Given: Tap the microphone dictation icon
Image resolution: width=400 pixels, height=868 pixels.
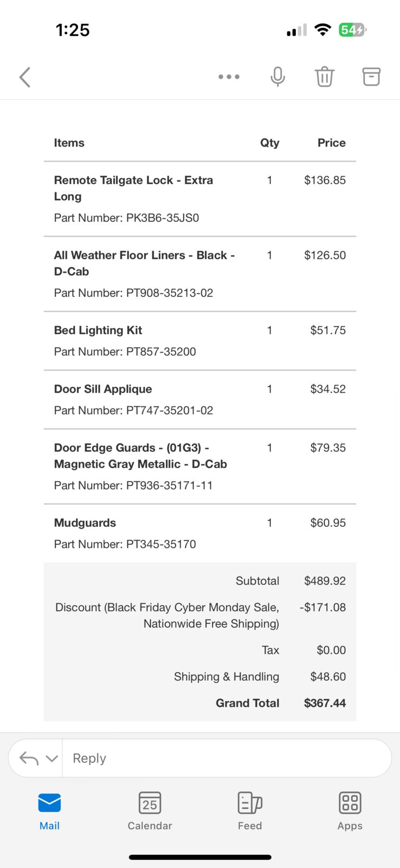Looking at the screenshot, I should pyautogui.click(x=278, y=77).
